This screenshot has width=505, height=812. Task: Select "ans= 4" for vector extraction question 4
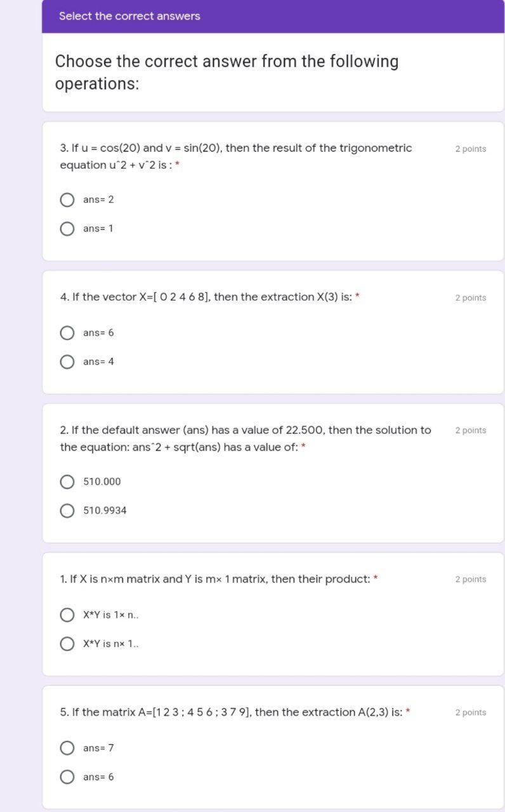[67, 361]
